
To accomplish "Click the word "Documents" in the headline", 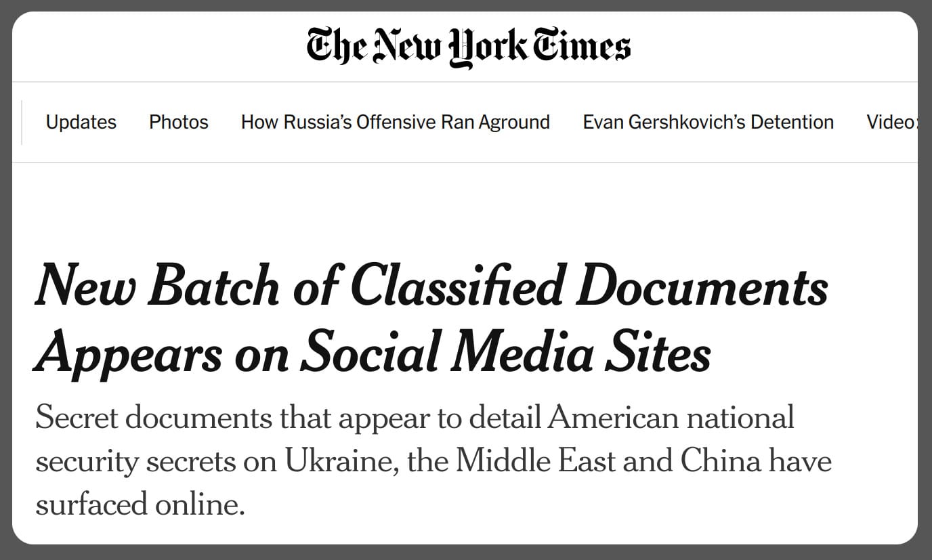I will (702, 285).
